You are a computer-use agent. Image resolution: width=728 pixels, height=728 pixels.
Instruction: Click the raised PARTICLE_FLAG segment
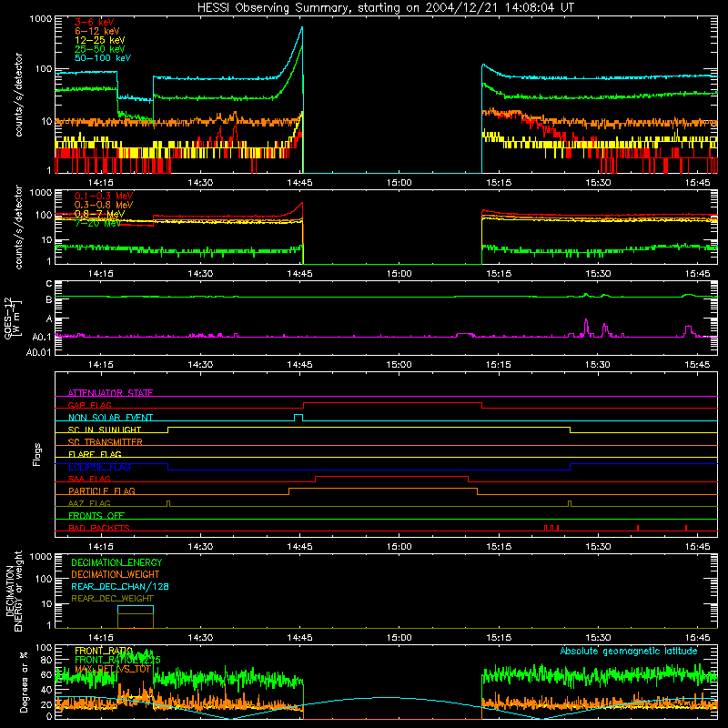pos(383,489)
